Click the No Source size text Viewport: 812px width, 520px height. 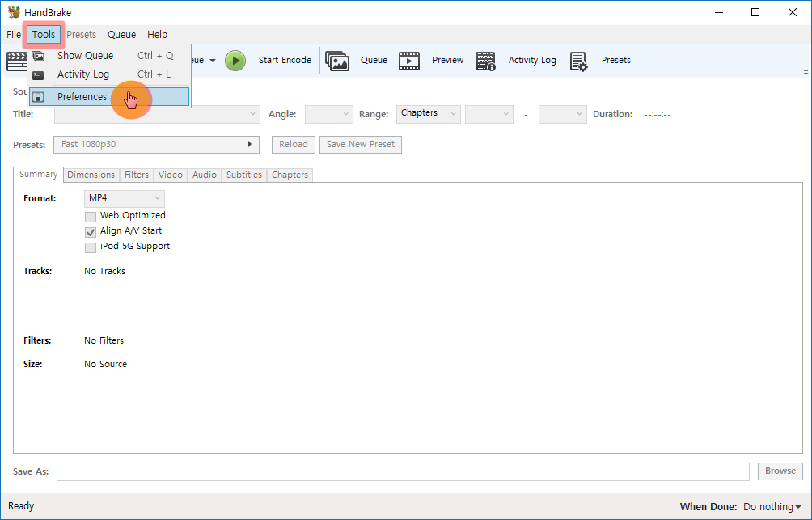click(x=106, y=364)
